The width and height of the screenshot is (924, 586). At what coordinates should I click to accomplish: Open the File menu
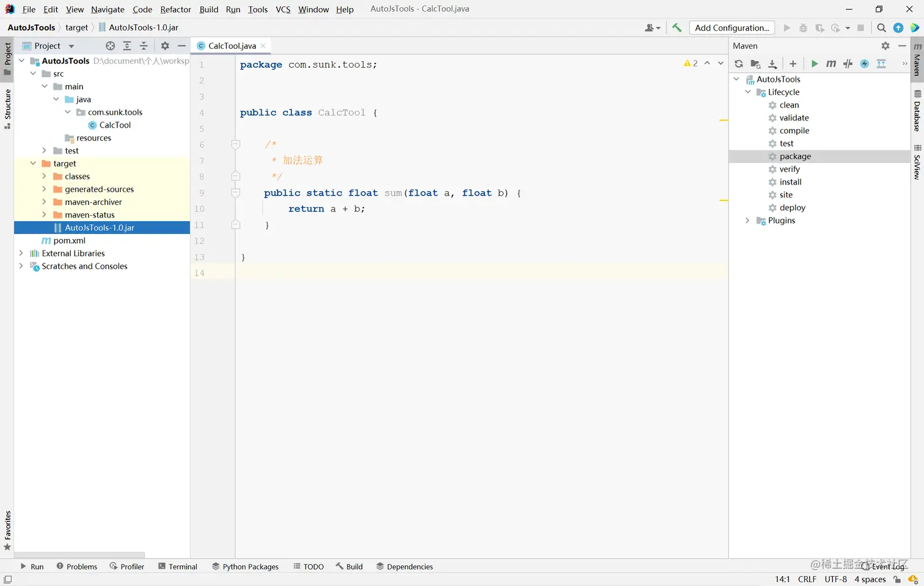(29, 9)
